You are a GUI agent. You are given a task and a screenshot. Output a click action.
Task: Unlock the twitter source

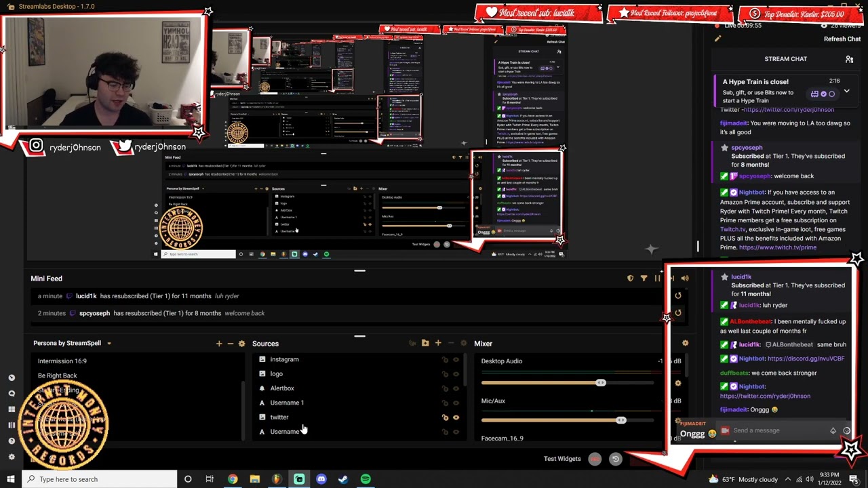tap(445, 418)
